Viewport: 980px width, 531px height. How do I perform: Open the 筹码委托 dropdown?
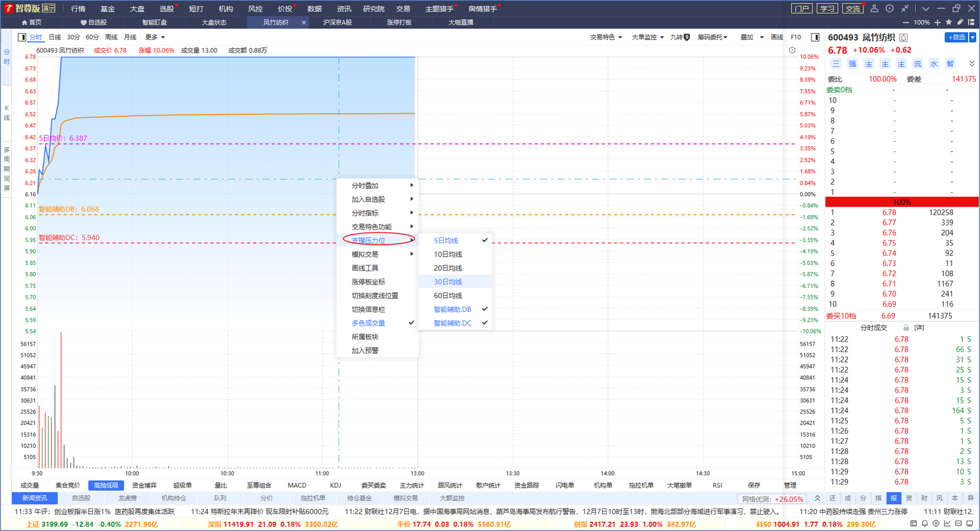pyautogui.click(x=712, y=37)
